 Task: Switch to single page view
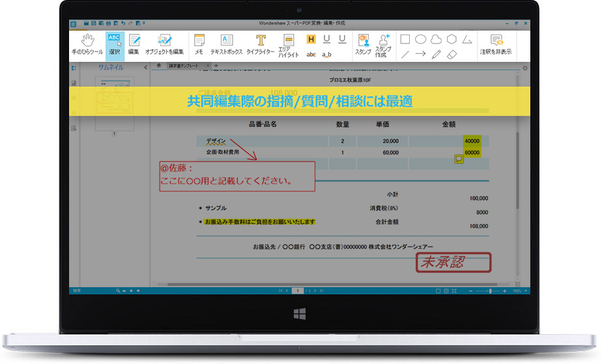(438, 291)
